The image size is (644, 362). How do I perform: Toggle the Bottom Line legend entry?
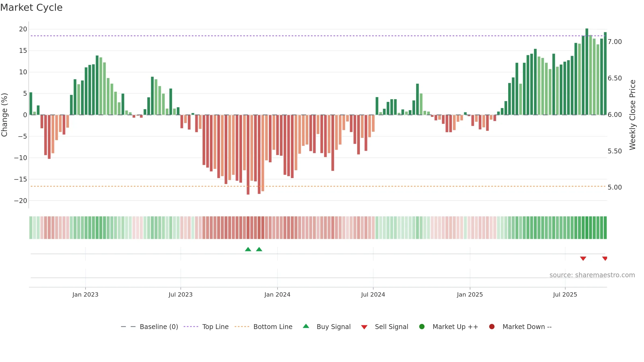[x=264, y=327]
